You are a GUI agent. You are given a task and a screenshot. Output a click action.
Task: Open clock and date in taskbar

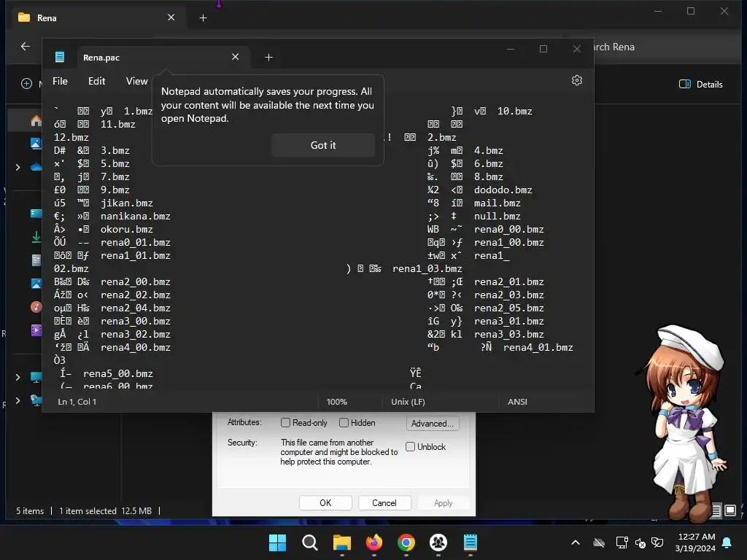pos(695,542)
